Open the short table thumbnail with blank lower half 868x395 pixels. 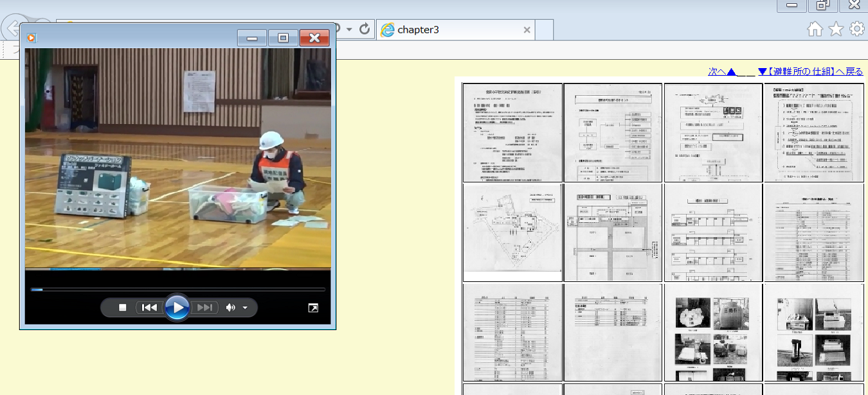613,333
